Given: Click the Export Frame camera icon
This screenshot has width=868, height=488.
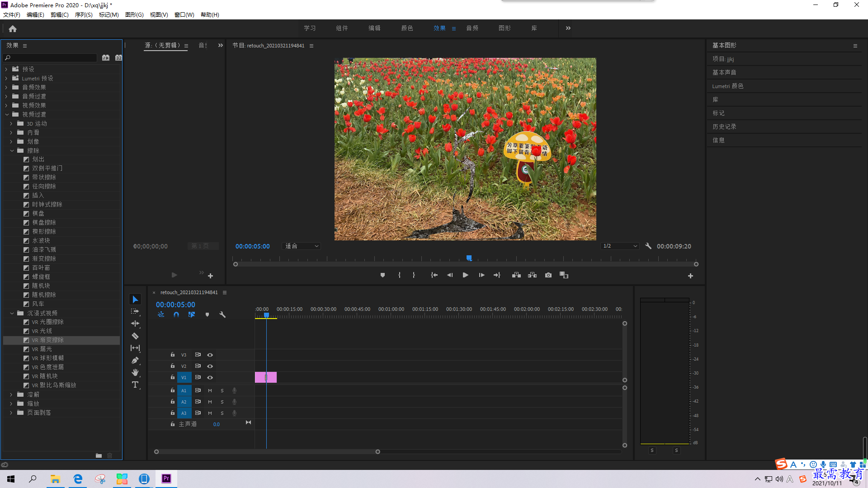Looking at the screenshot, I should tap(548, 275).
